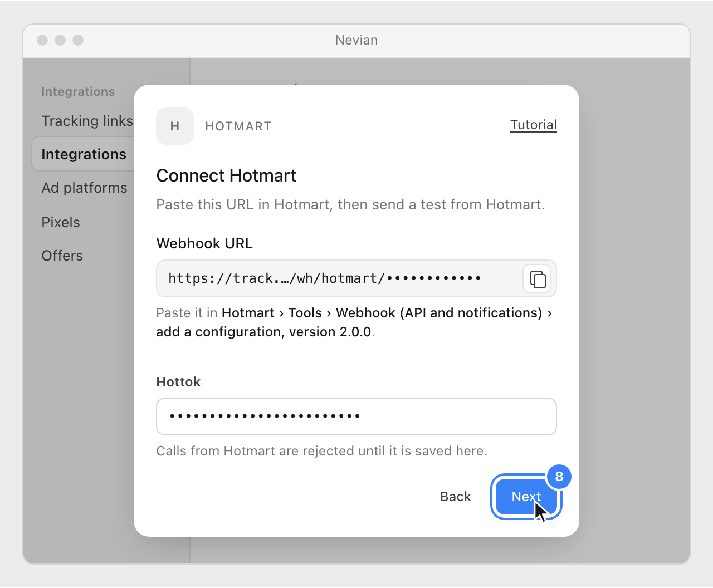713x588 pixels.
Task: Click 'Paste this URL in Hotmart' instruction
Action: click(350, 204)
